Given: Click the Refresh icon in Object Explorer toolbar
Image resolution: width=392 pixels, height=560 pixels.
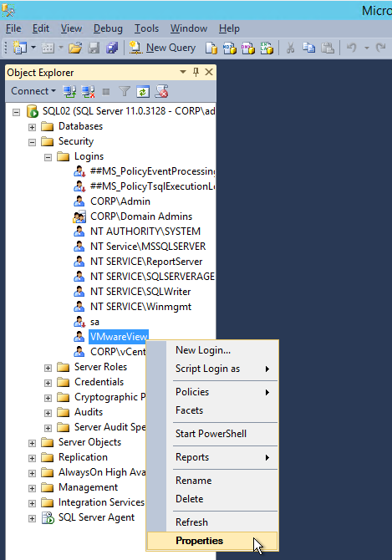Looking at the screenshot, I should pos(143,92).
